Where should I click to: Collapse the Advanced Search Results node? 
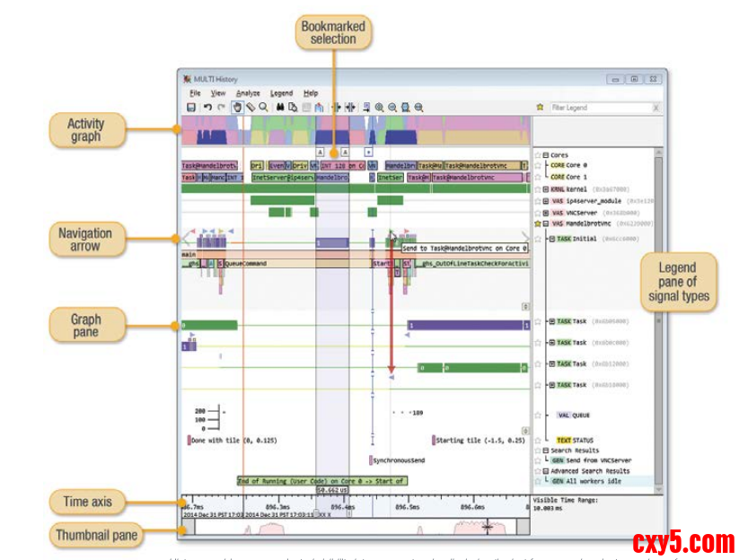click(x=546, y=471)
